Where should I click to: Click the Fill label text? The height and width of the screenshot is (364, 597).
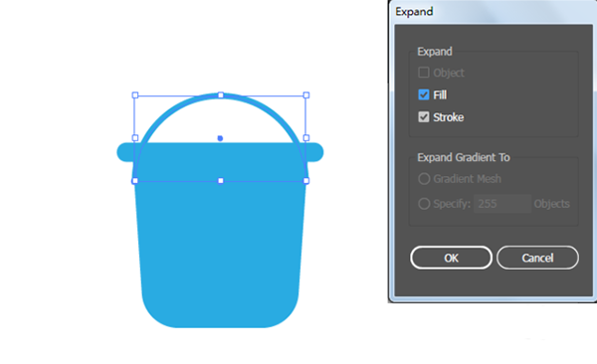440,94
